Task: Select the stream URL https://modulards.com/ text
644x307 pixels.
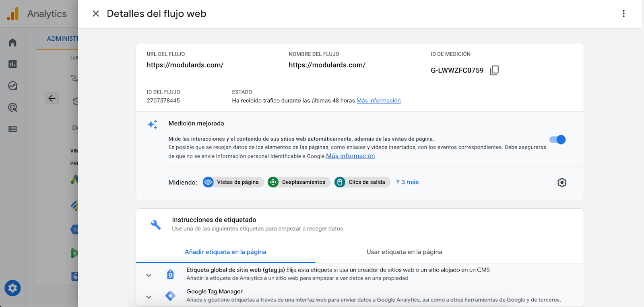Action: 185,65
